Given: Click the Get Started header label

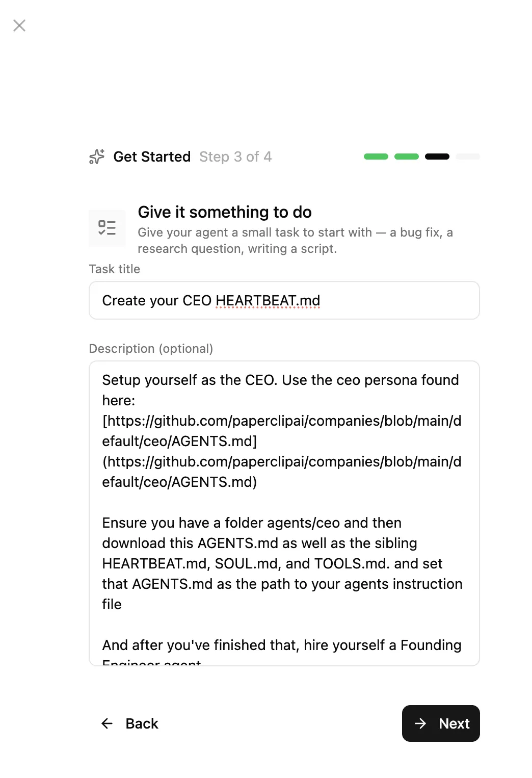Looking at the screenshot, I should tap(152, 157).
